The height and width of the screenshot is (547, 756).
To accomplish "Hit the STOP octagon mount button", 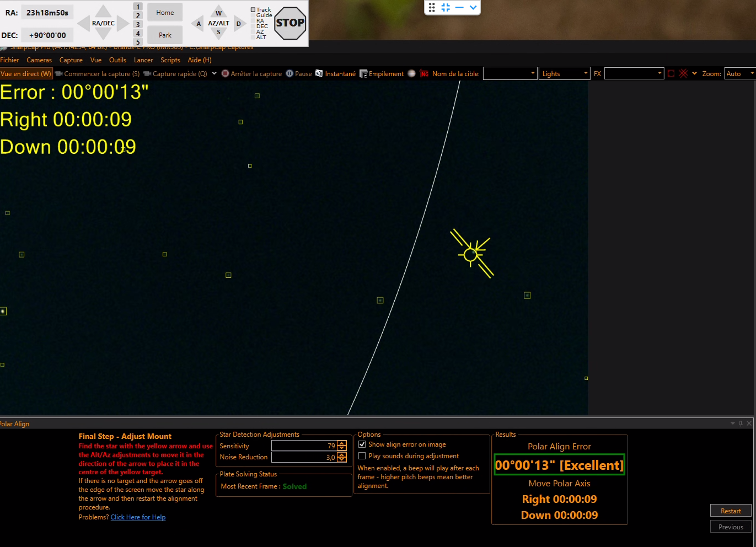I will (290, 23).
